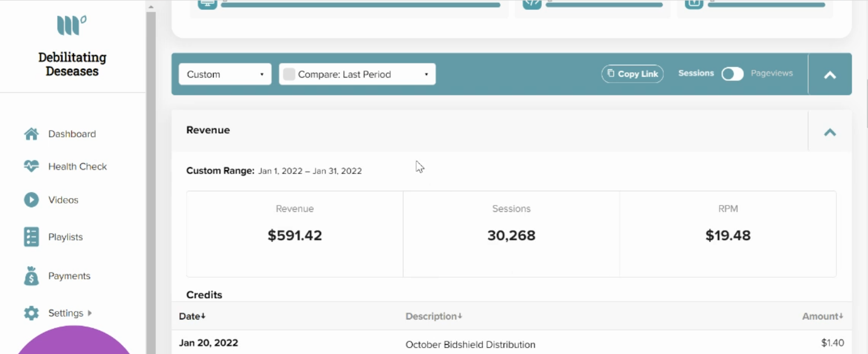Collapse the filter bar with its chevron
Screen dimensions: 868x354
tap(830, 75)
